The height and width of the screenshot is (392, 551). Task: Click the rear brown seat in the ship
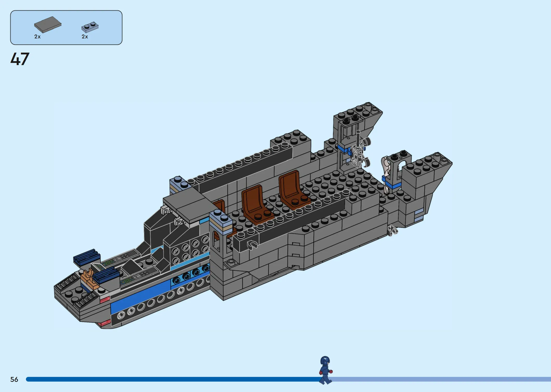coord(294,189)
